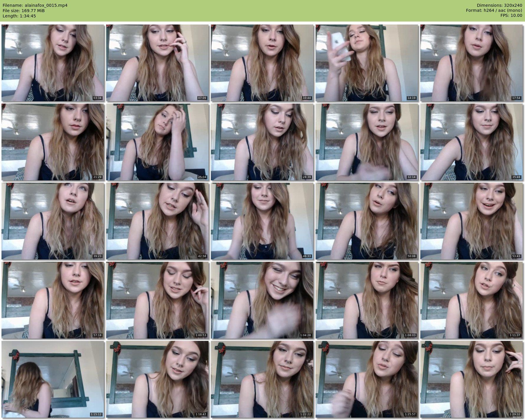Open the thumbnail at 1:29:32

pyautogui.click(x=472, y=379)
